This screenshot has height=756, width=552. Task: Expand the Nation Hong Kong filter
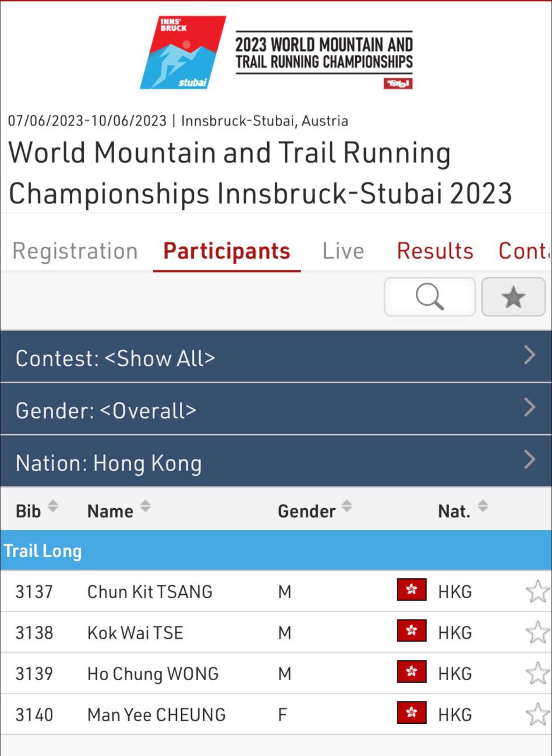pos(276,461)
